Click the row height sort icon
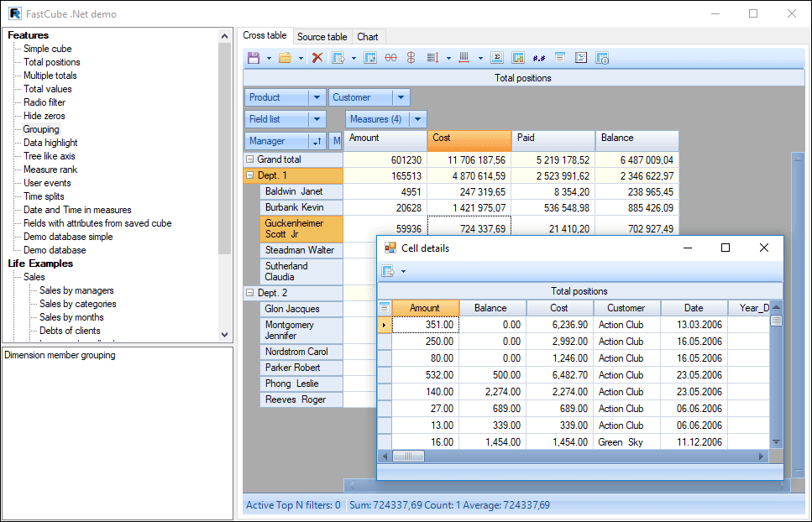 pos(433,58)
